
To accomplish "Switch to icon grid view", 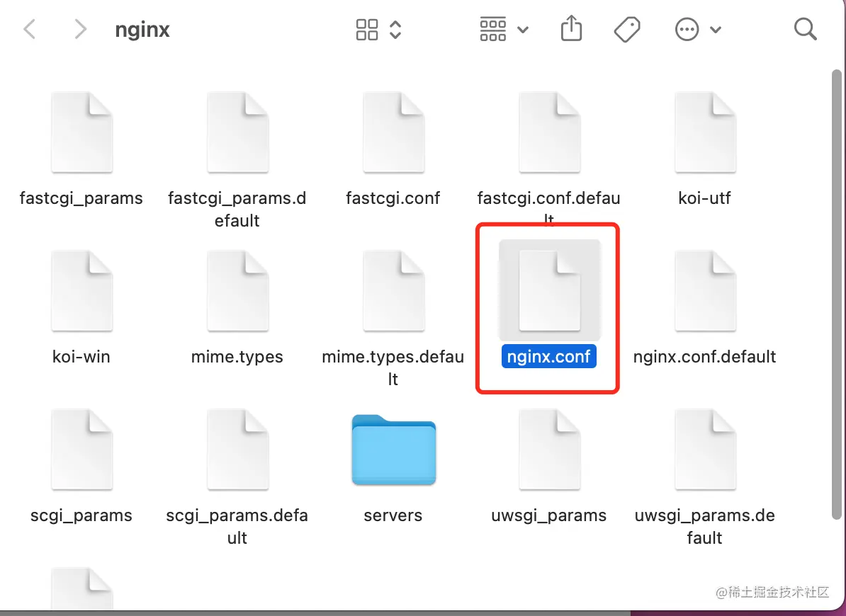I will tap(367, 30).
